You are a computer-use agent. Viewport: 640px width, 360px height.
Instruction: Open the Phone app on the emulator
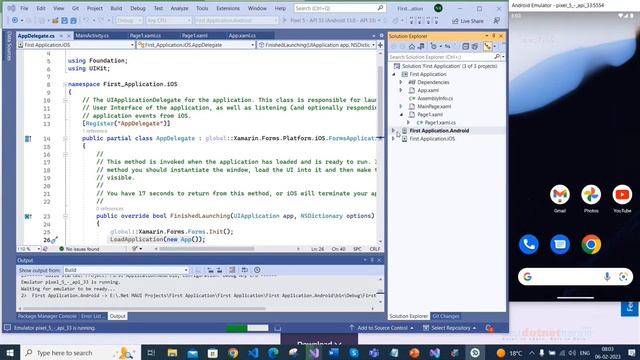tap(529, 244)
